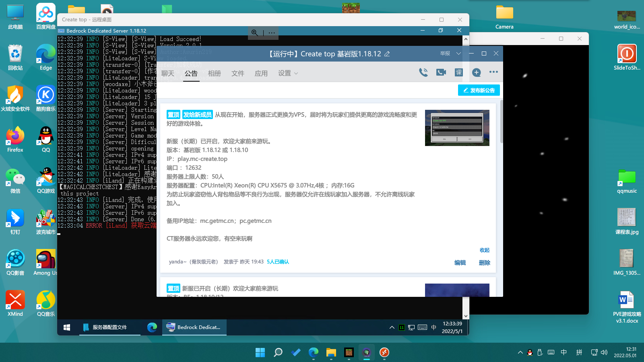
Task: Toggle the 中 input indicator in remote taskbar
Action: pyautogui.click(x=433, y=327)
